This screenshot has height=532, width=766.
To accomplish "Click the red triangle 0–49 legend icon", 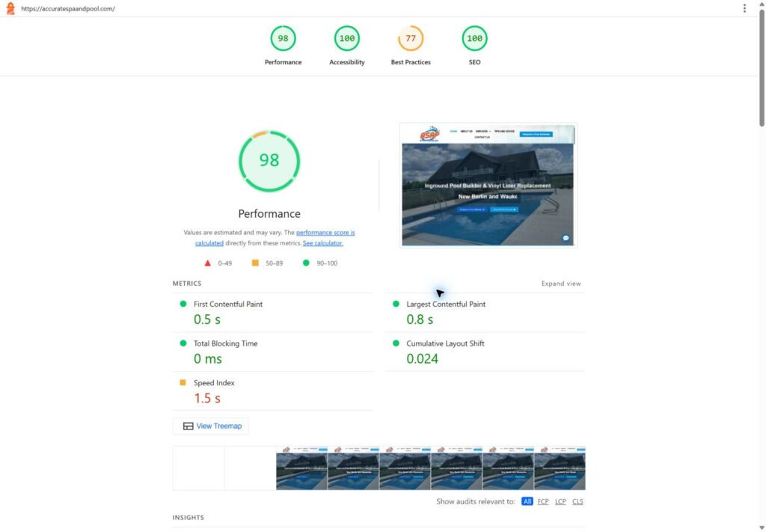I will click(208, 263).
